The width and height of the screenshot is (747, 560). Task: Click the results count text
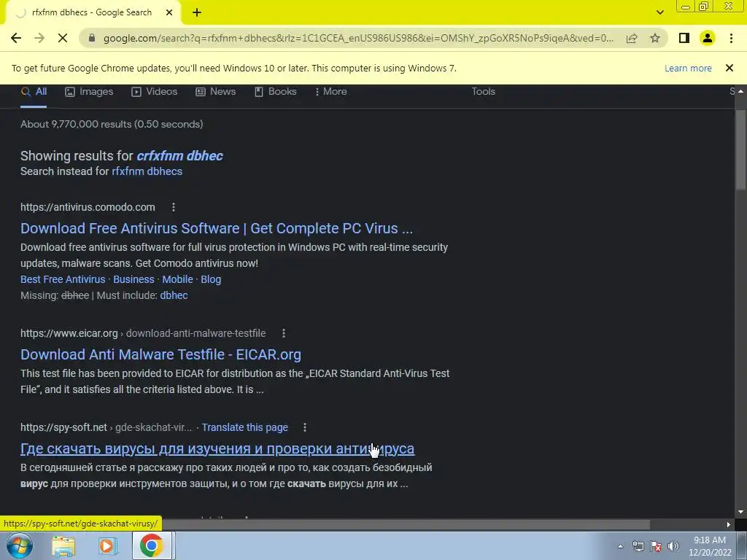point(112,124)
